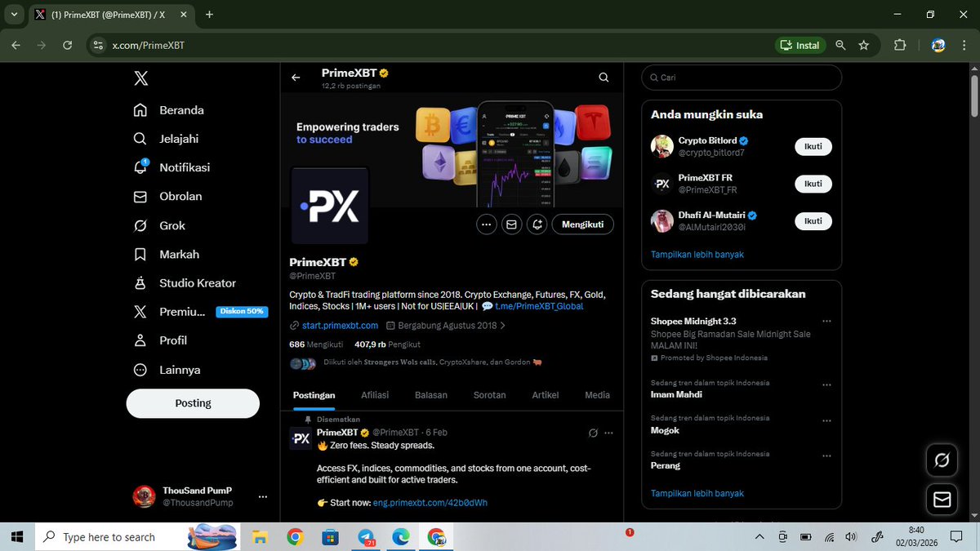Viewport: 980px width, 551px height.
Task: Open t.me/PrimeXBT_Global link
Action: [538, 306]
